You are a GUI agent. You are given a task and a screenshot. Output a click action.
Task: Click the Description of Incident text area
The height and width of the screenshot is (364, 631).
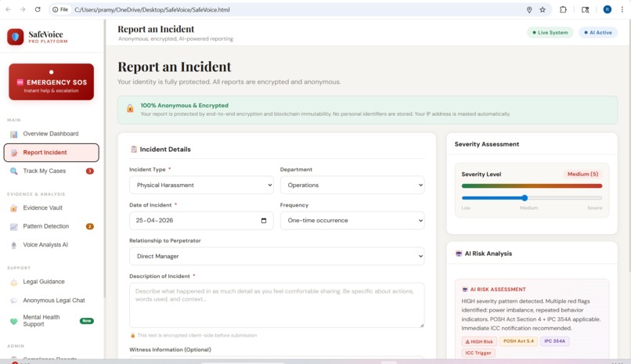click(x=276, y=305)
